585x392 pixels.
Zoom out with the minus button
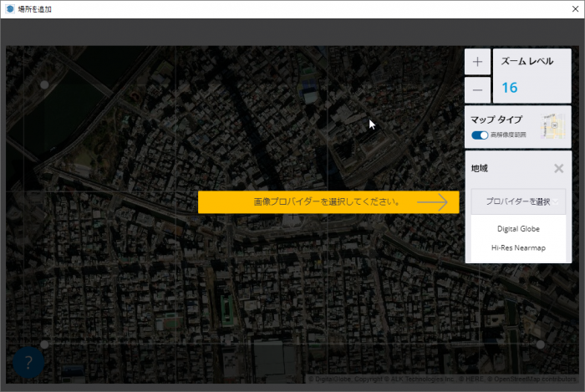476,89
